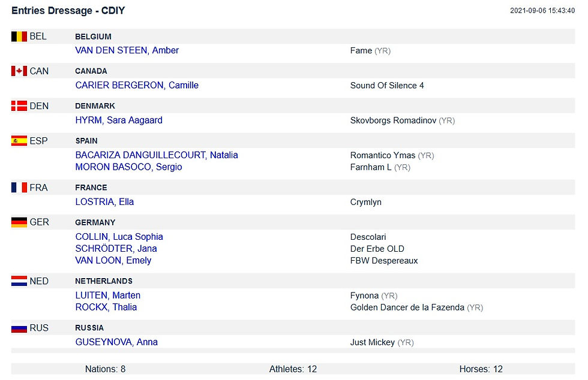Select ROCKX, Thalia entry
The width and height of the screenshot is (588, 380).
point(106,307)
